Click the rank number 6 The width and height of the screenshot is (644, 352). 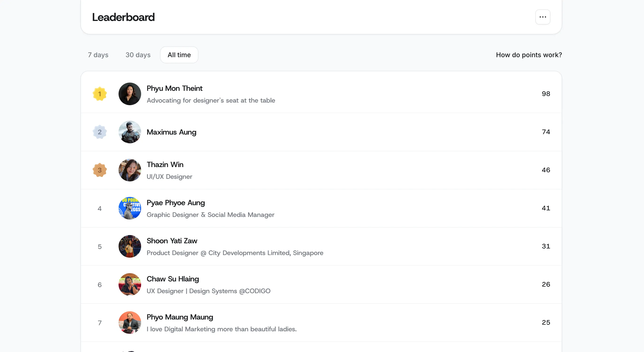click(x=99, y=285)
